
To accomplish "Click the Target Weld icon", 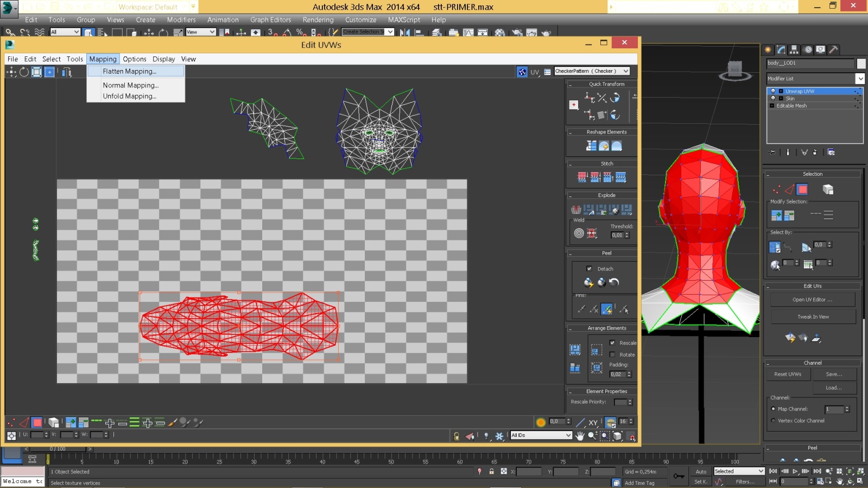I will 579,233.
